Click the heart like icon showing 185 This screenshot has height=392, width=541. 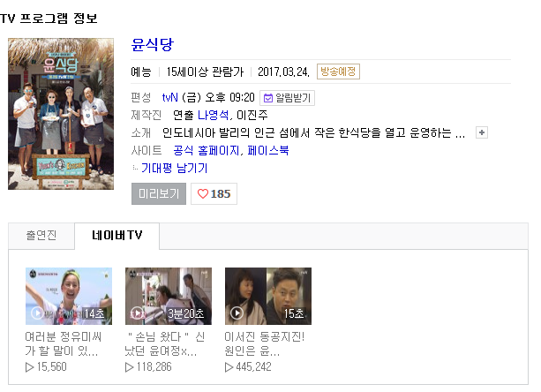[203, 194]
